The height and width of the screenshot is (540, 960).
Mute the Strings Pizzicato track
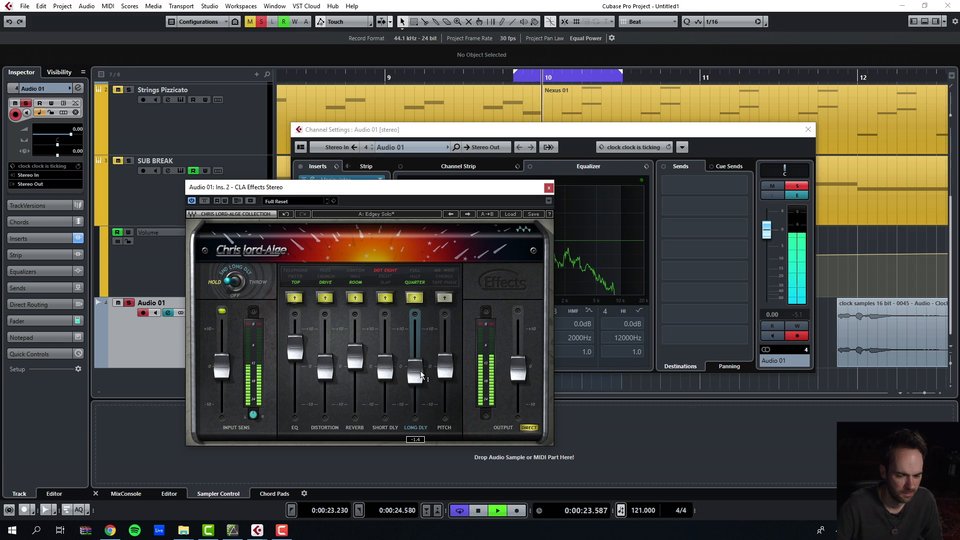pyautogui.click(x=118, y=89)
